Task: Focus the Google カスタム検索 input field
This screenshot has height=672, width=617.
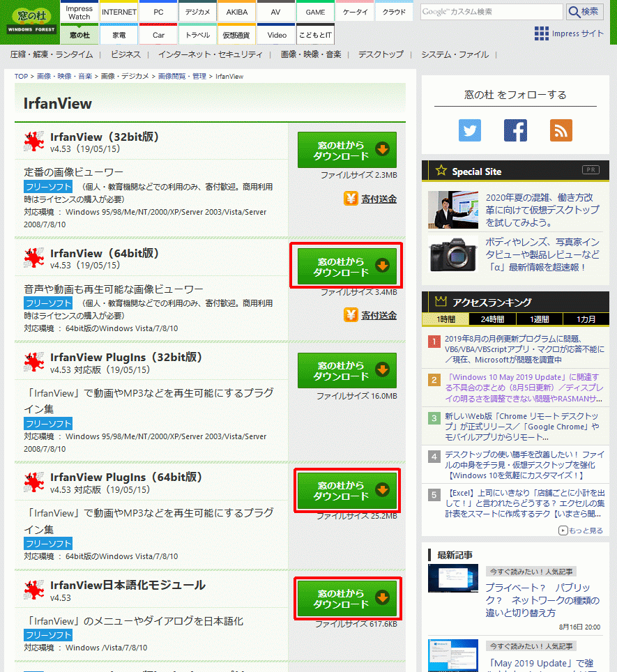Action: (492, 12)
